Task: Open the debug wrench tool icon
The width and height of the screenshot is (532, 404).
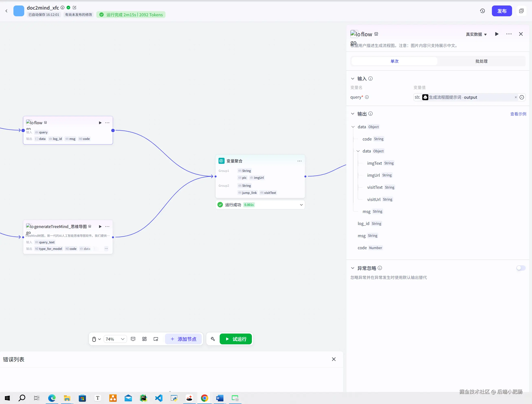Action: pos(213,339)
